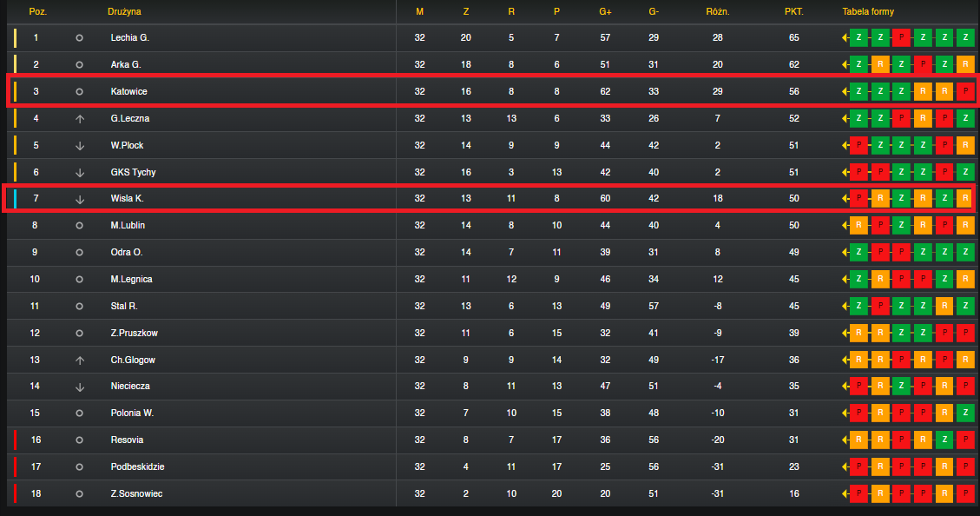
Task: Sort table by Drużyna column header
Action: tap(124, 11)
